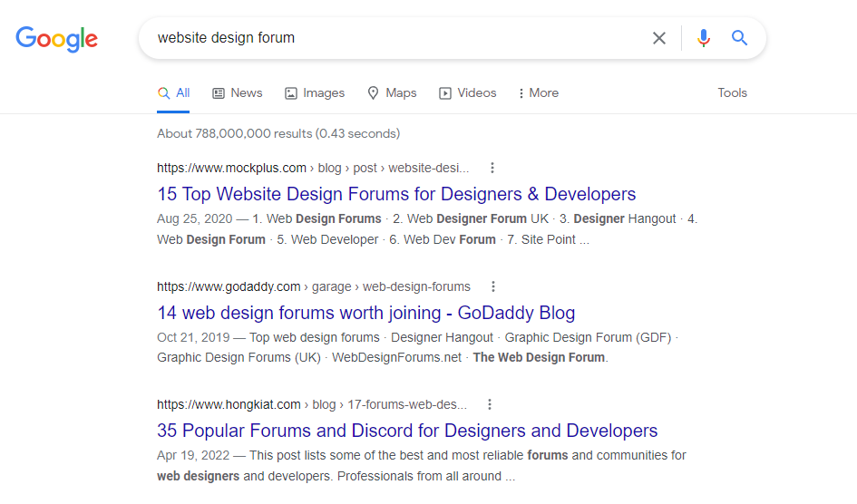
Task: Select the All results tab
Action: click(x=173, y=92)
